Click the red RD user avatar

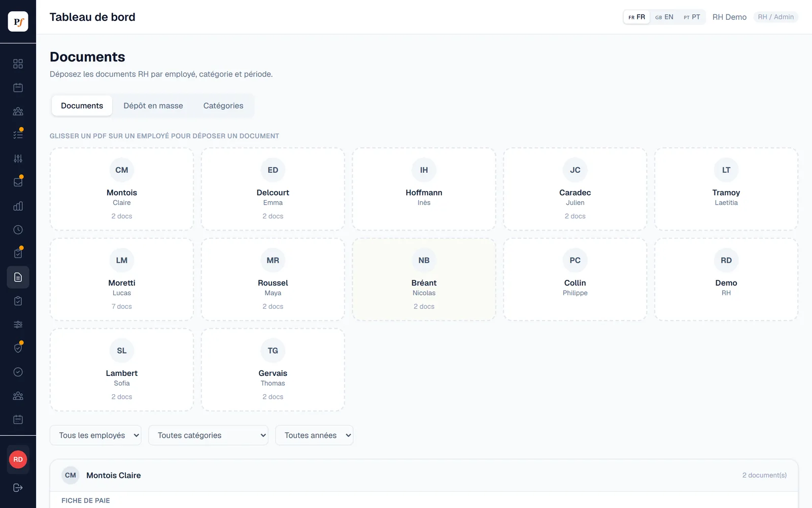[18, 460]
